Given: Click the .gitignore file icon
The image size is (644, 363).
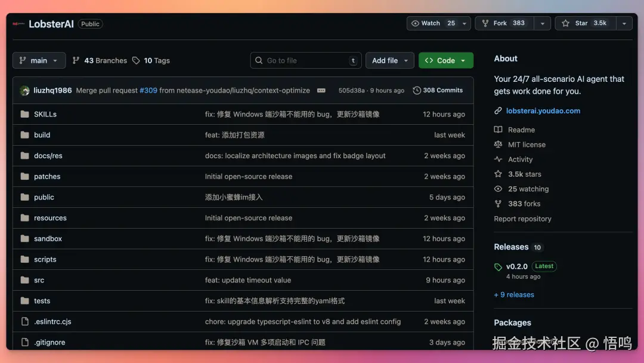Looking at the screenshot, I should (x=24, y=342).
